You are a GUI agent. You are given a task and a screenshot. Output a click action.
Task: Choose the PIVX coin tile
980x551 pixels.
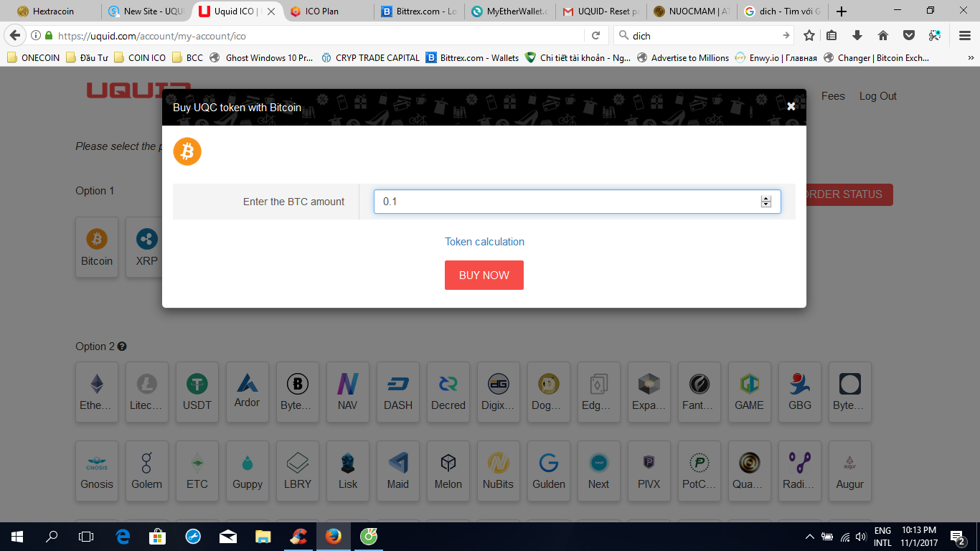coord(649,471)
